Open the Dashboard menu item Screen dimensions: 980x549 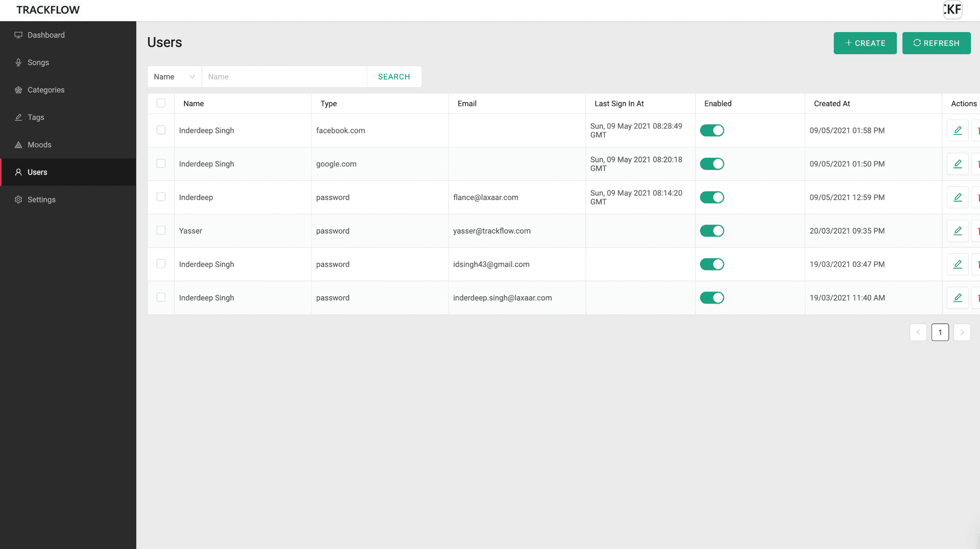(x=68, y=35)
